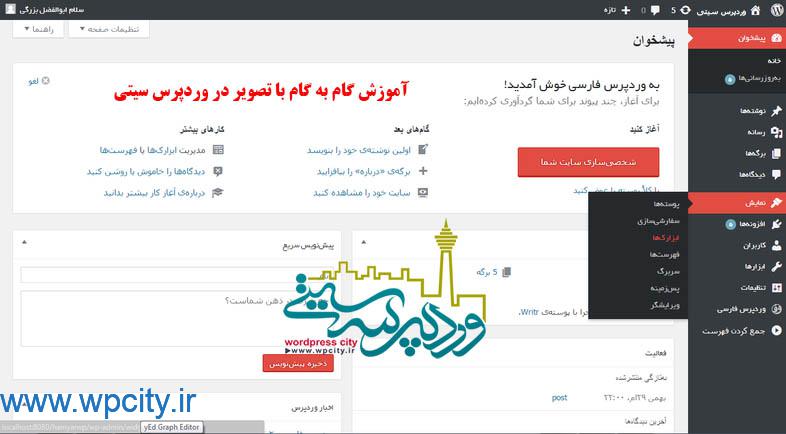Click the plug icon for افزونه‌ها
This screenshot has width=786, height=434.
tap(776, 224)
